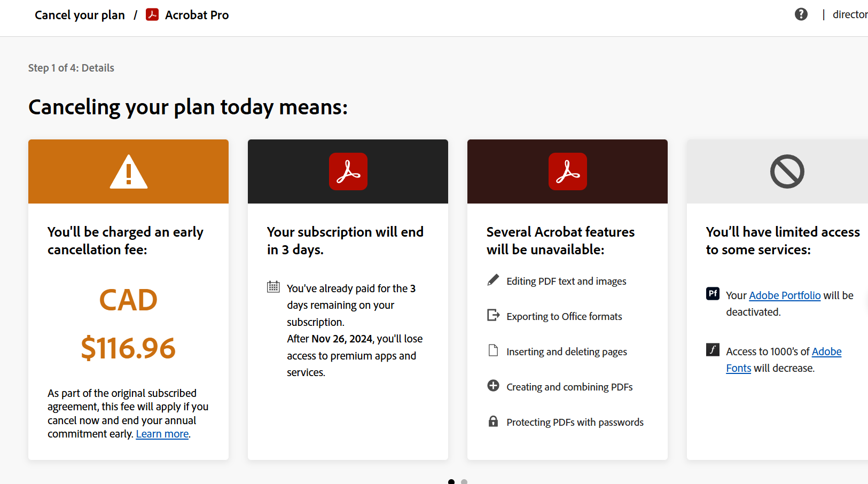868x484 pixels.
Task: Click 'Your subscription will end in 3 days' heading
Action: pyautogui.click(x=345, y=240)
